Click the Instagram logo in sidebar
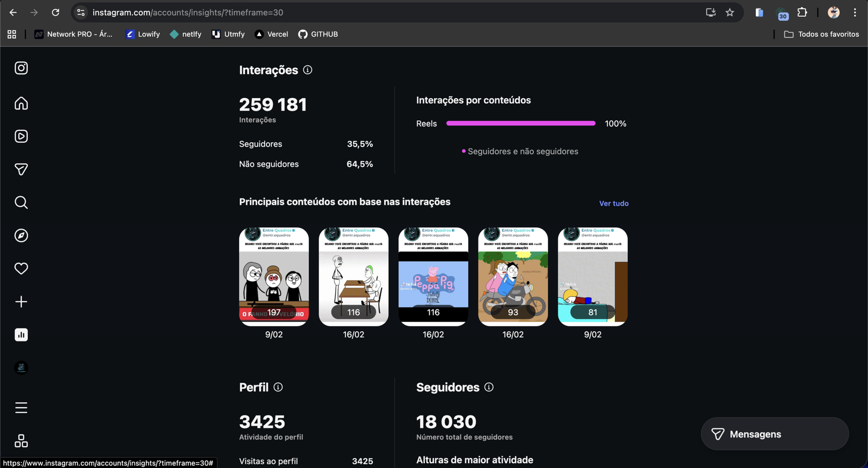868x468 pixels. pos(21,68)
